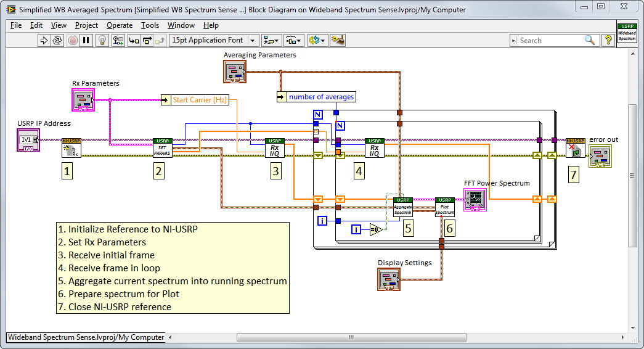
Task: Open the Tools menu
Action: tap(150, 25)
